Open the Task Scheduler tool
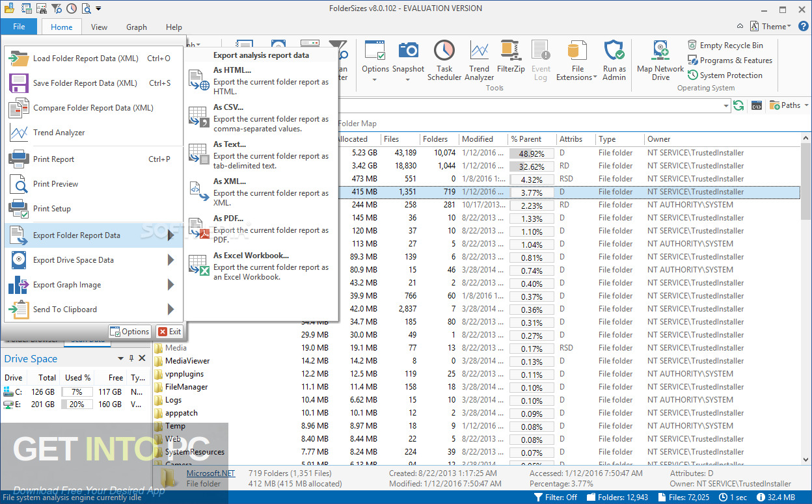Image resolution: width=812 pixels, height=504 pixels. pos(444,60)
